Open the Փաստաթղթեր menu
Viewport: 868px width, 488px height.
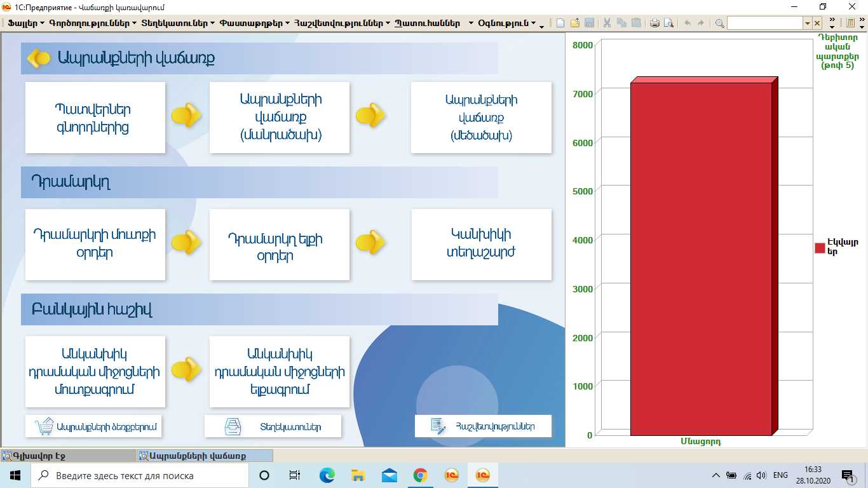click(x=255, y=23)
